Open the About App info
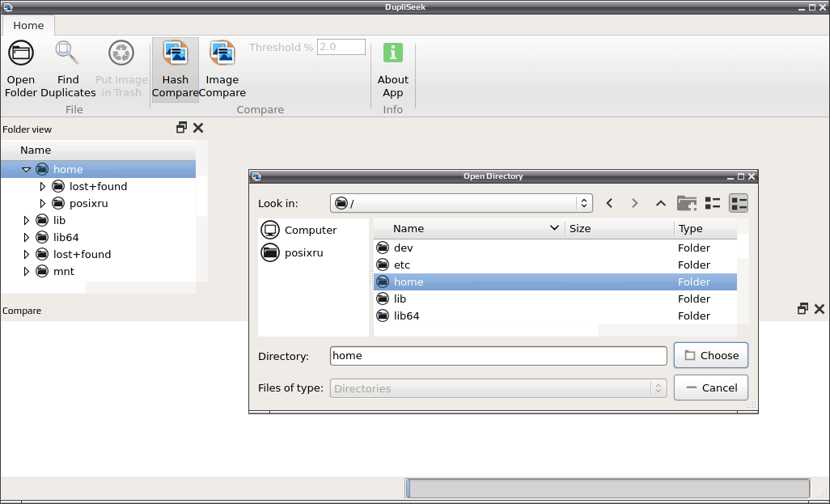The width and height of the screenshot is (830, 504). click(393, 69)
